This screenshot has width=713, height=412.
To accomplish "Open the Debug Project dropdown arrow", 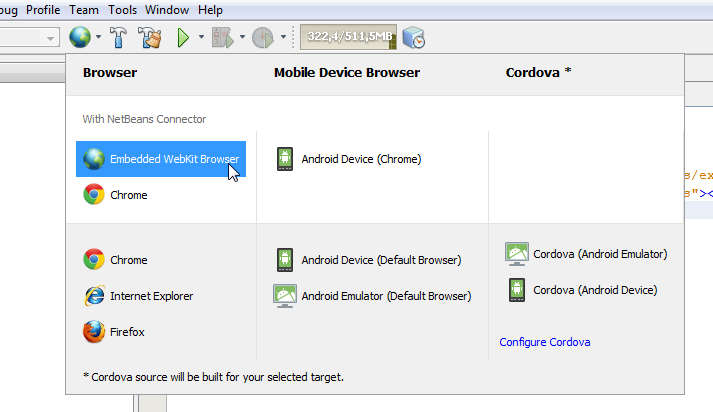I will click(x=242, y=39).
